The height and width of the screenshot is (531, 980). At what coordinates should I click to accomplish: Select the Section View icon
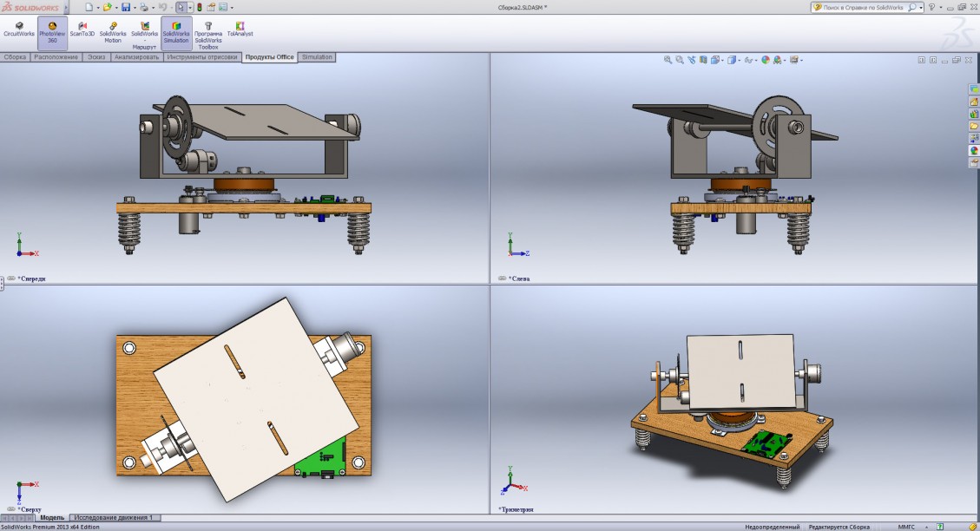tap(703, 60)
